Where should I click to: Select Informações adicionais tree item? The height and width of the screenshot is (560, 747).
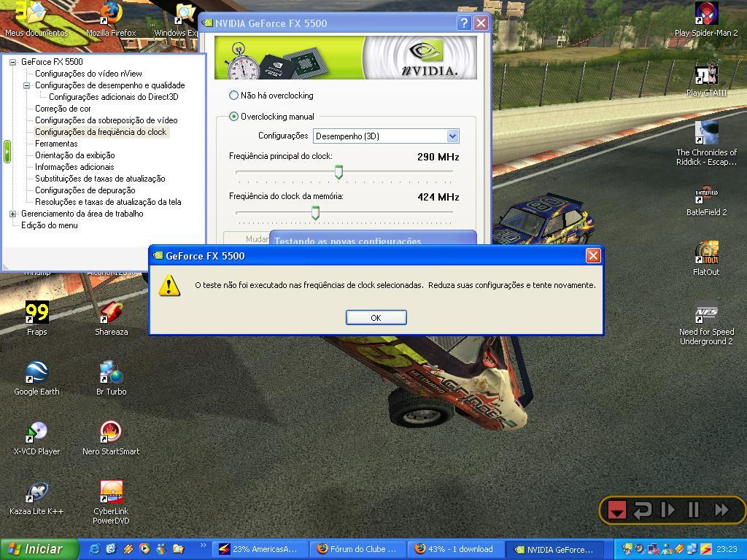pos(74,167)
